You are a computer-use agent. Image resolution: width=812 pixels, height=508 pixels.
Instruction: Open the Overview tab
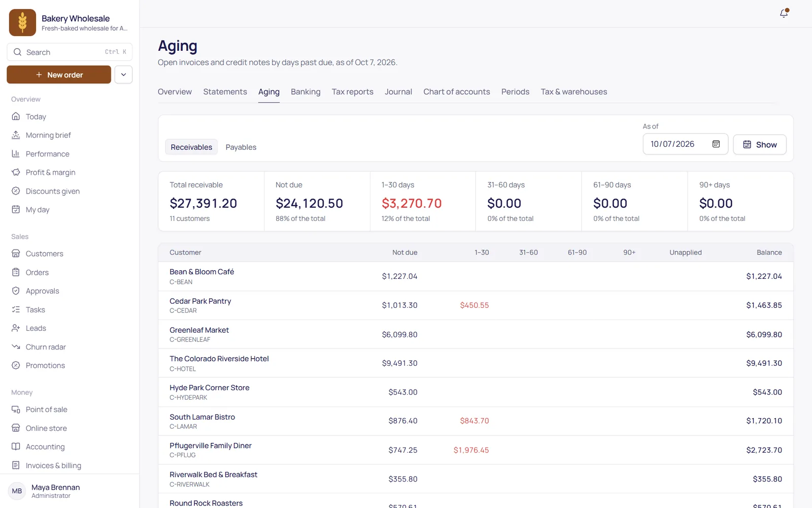click(175, 92)
